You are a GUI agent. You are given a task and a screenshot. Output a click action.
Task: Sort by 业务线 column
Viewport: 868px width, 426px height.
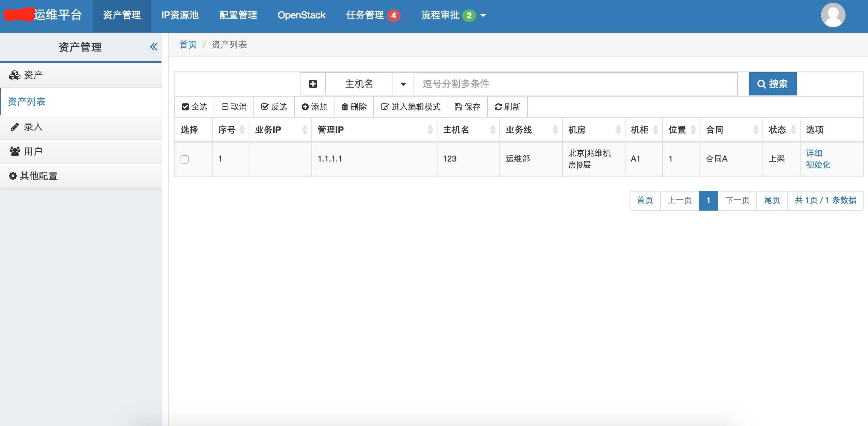pyautogui.click(x=531, y=130)
